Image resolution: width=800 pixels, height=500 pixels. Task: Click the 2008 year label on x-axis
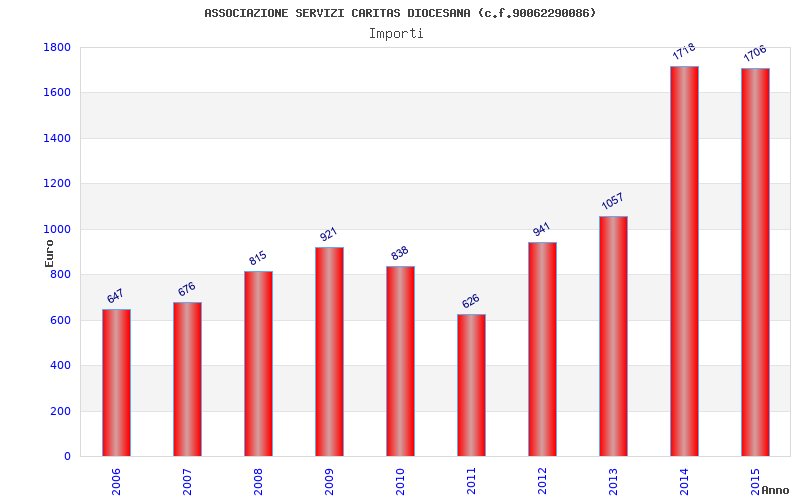click(x=258, y=482)
